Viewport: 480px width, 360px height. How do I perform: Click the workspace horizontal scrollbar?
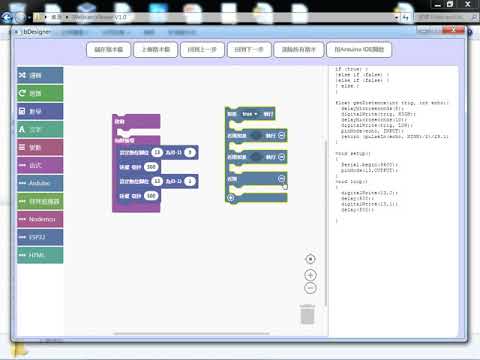191,333
